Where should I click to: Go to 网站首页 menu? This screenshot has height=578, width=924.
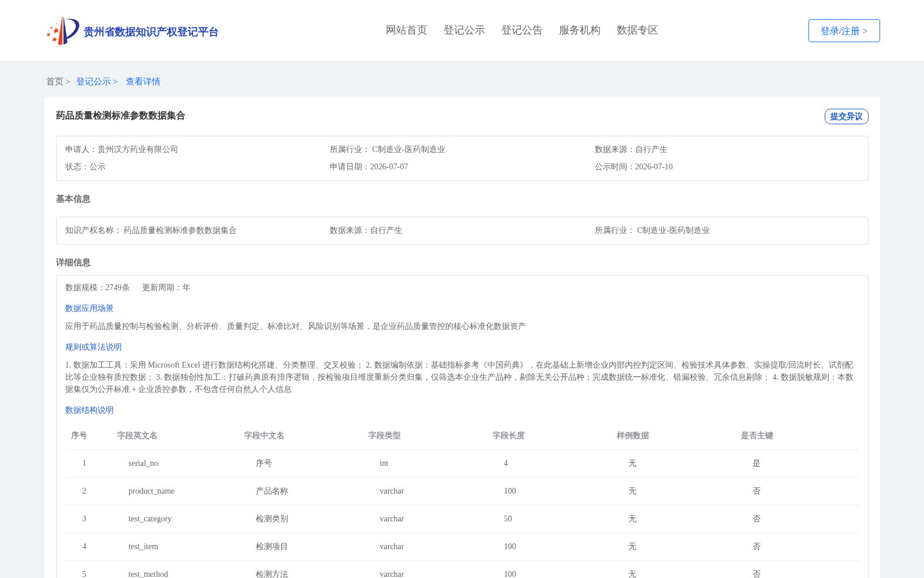tap(407, 30)
